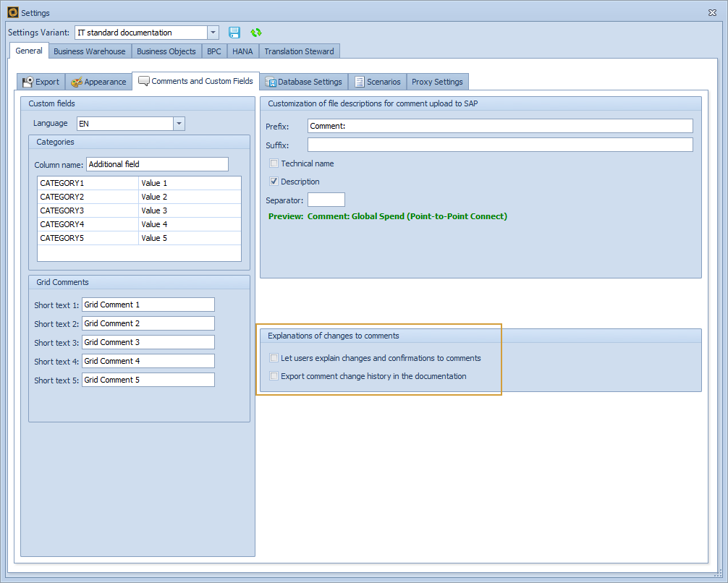The height and width of the screenshot is (583, 728).
Task: Open the Translation Steward tab
Action: (299, 51)
